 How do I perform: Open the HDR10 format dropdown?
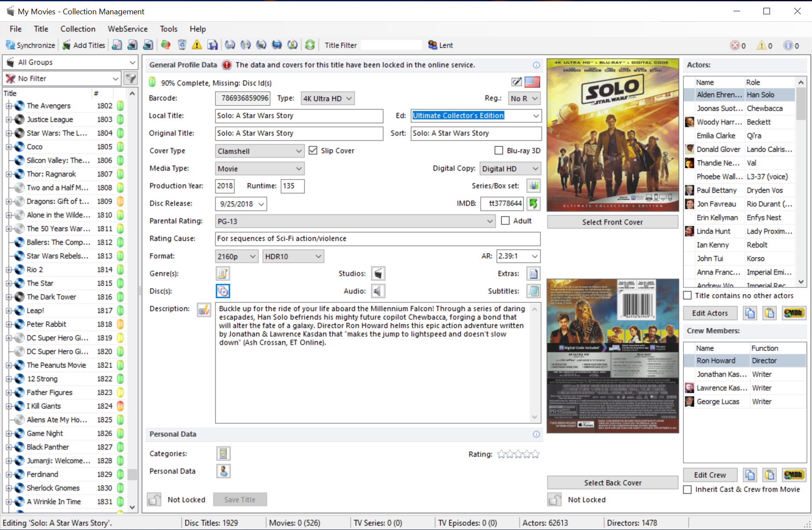click(x=293, y=256)
